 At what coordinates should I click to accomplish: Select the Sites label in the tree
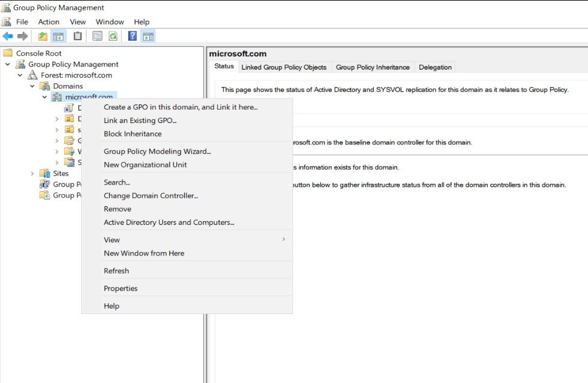click(x=61, y=173)
